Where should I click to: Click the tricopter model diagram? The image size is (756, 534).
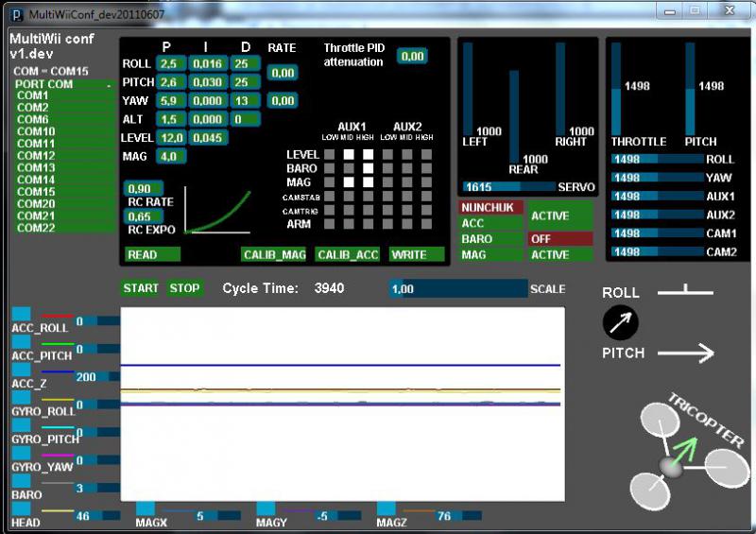(x=691, y=454)
